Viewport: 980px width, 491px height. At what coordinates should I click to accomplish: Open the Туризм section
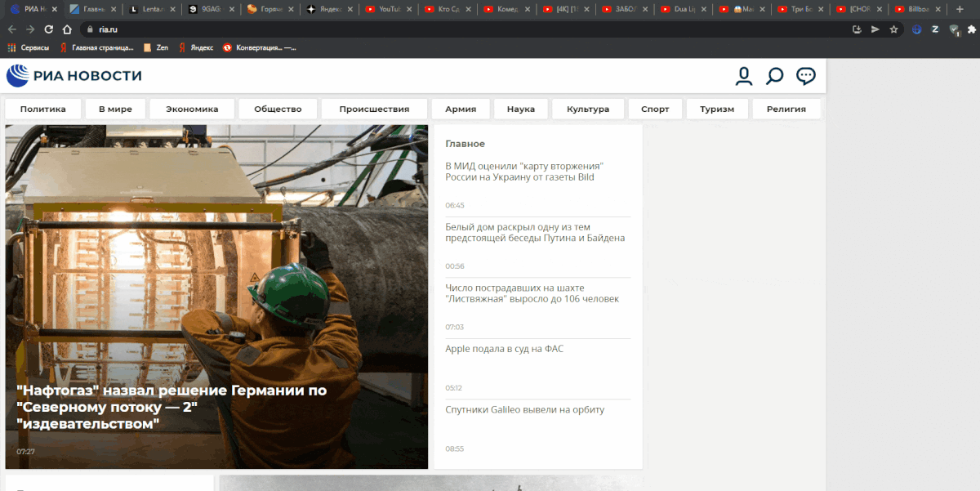click(717, 109)
